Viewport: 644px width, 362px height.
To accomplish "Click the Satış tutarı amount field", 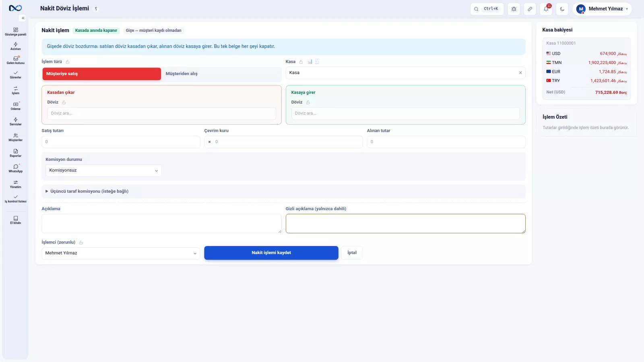I will click(121, 142).
